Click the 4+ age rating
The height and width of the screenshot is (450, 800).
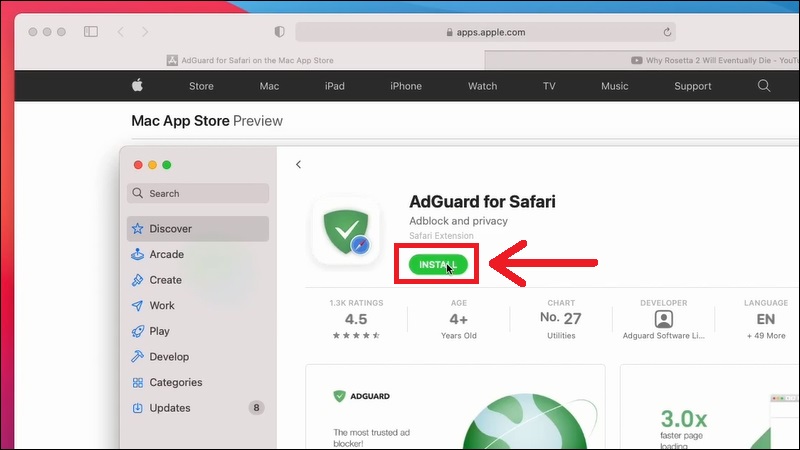[458, 319]
